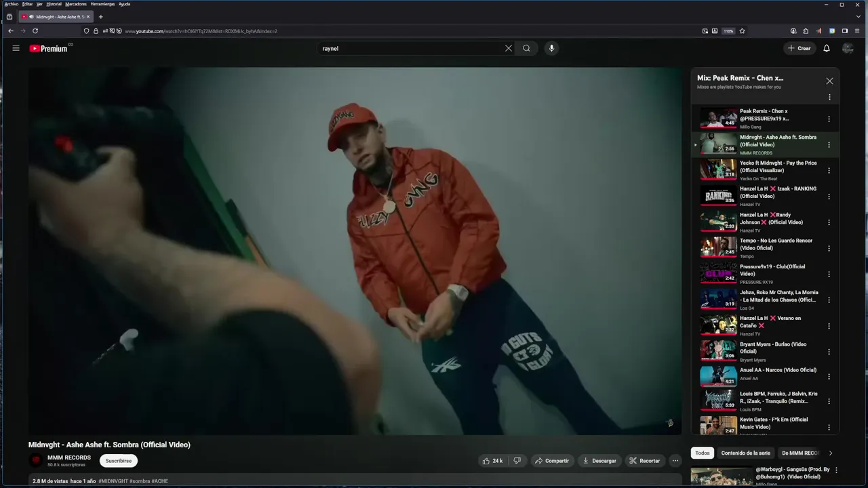Viewport: 868px width, 488px height.
Task: Start voice search with microphone icon
Action: [551, 48]
